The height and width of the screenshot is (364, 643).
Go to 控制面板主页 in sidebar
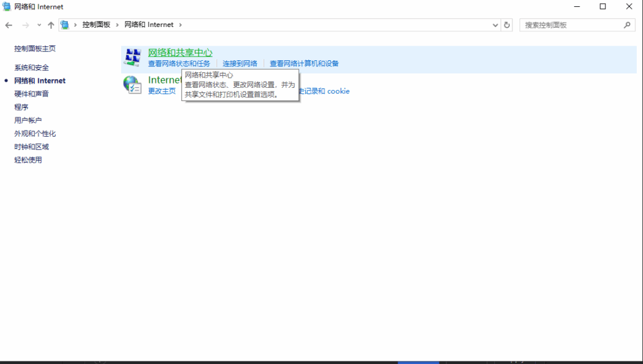(x=35, y=49)
